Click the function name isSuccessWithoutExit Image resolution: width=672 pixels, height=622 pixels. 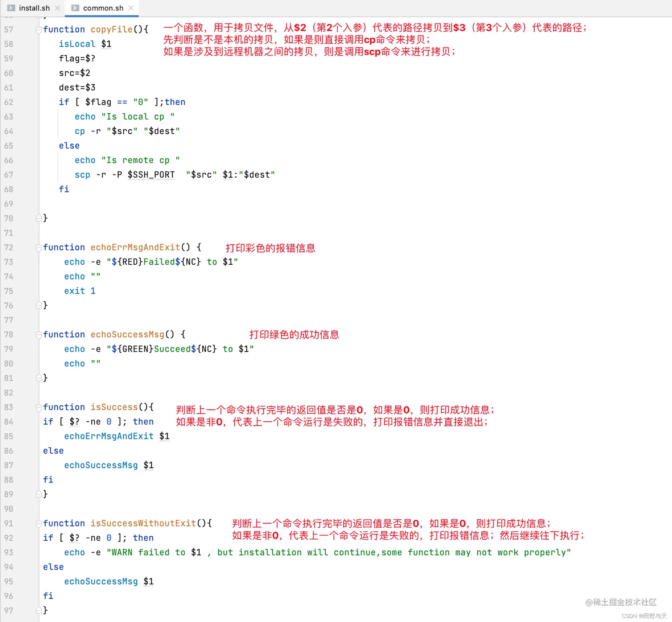pyautogui.click(x=143, y=523)
